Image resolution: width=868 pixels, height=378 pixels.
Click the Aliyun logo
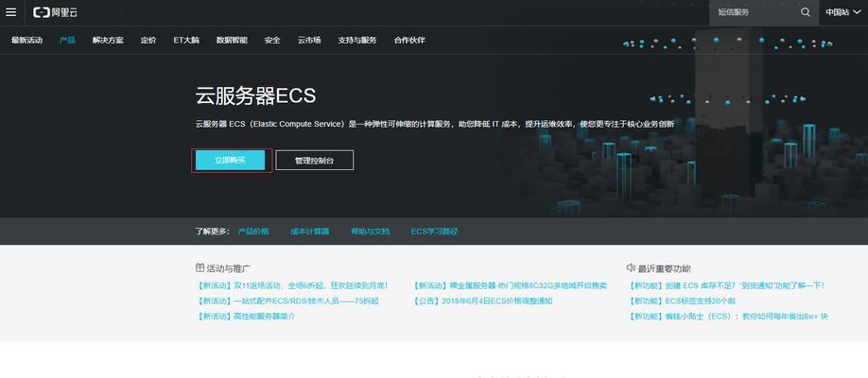[56, 12]
